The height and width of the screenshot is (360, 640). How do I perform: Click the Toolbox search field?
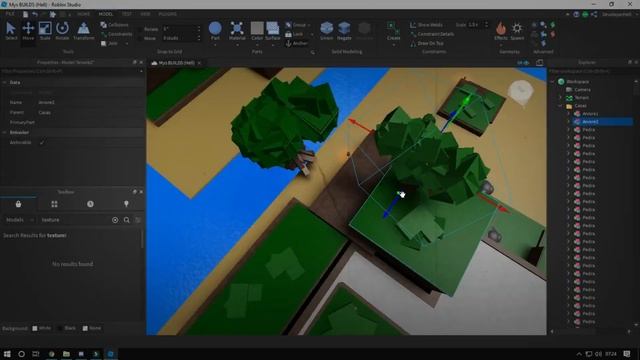(75, 220)
